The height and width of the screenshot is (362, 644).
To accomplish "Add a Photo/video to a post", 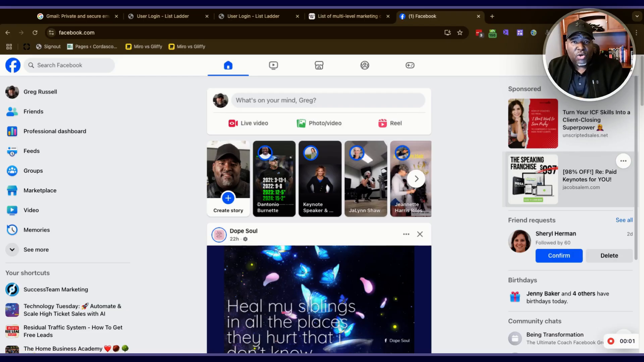I will 319,123.
